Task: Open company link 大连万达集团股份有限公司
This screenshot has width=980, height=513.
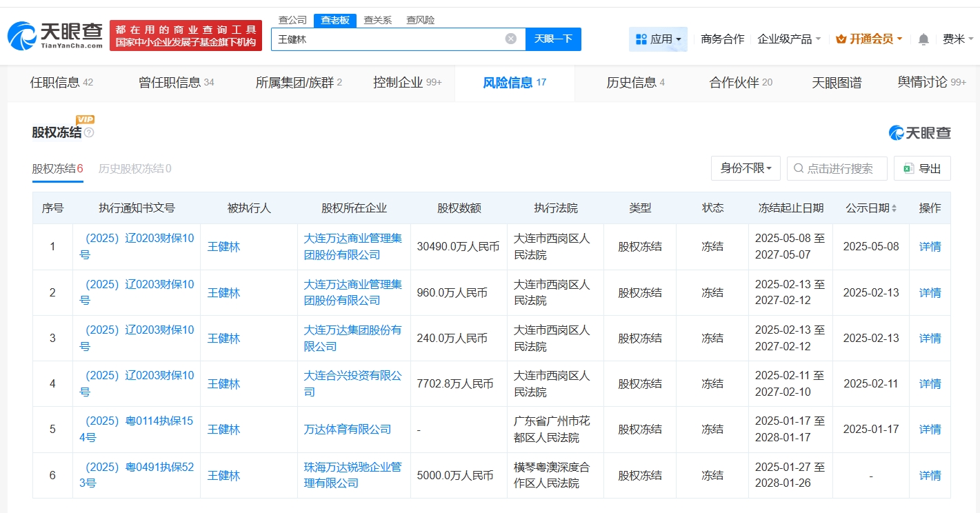Action: click(352, 338)
